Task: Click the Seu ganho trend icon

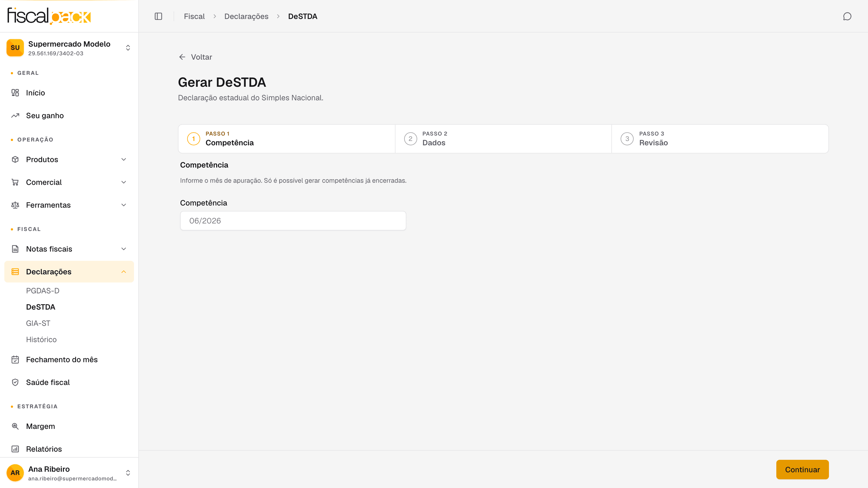Action: click(15, 115)
